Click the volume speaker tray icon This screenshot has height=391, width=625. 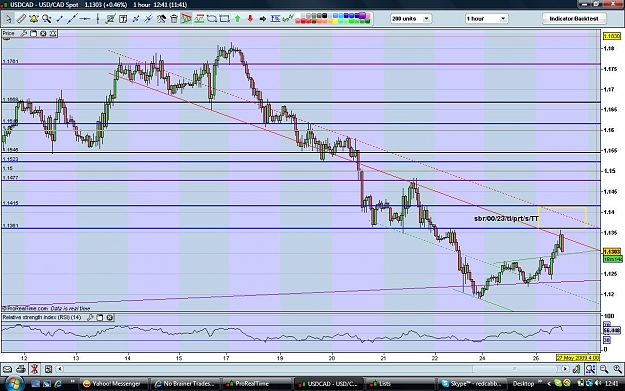point(598,383)
